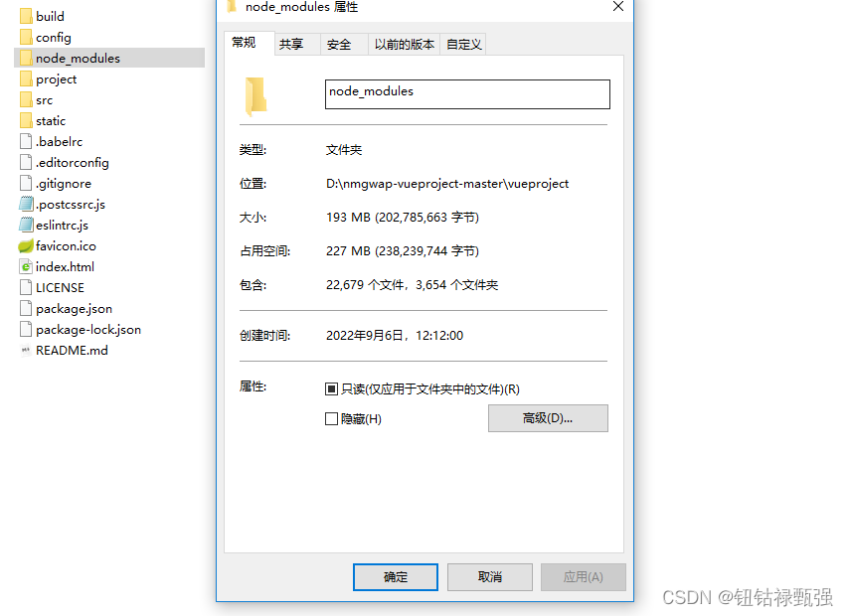Open advanced attributes via 高级(D)... button

click(548, 418)
